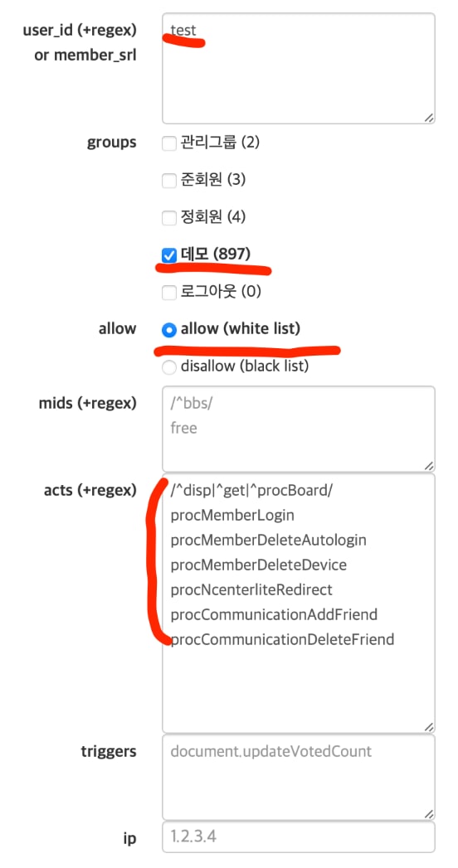Check the 정회원 (4) group checkbox
The width and height of the screenshot is (458, 868).
tap(168, 217)
